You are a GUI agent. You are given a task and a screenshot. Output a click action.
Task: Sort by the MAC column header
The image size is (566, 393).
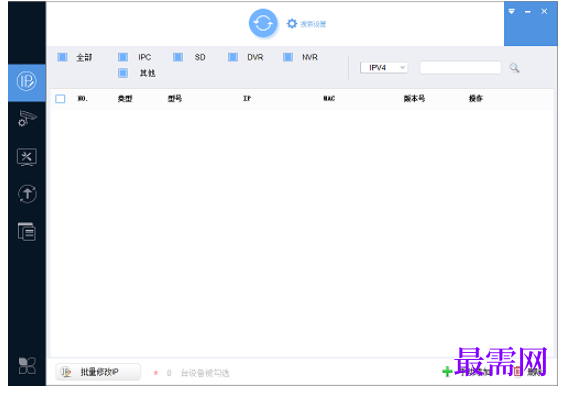(x=329, y=99)
